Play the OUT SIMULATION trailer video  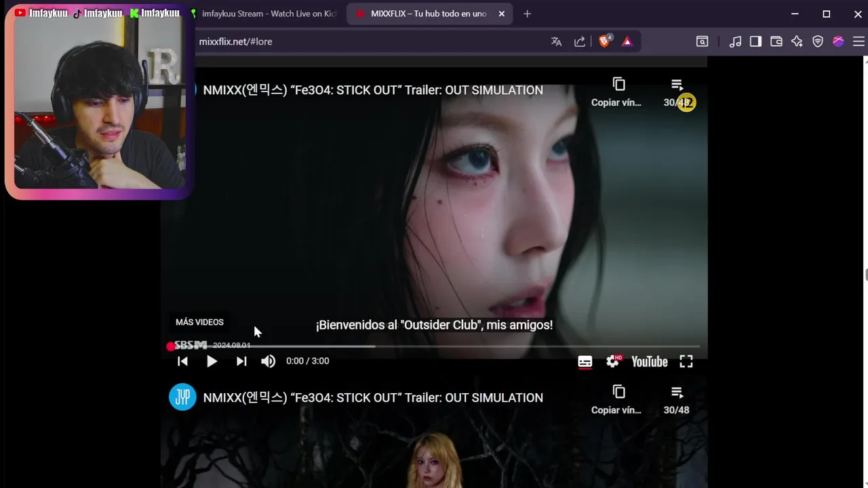[x=212, y=361]
